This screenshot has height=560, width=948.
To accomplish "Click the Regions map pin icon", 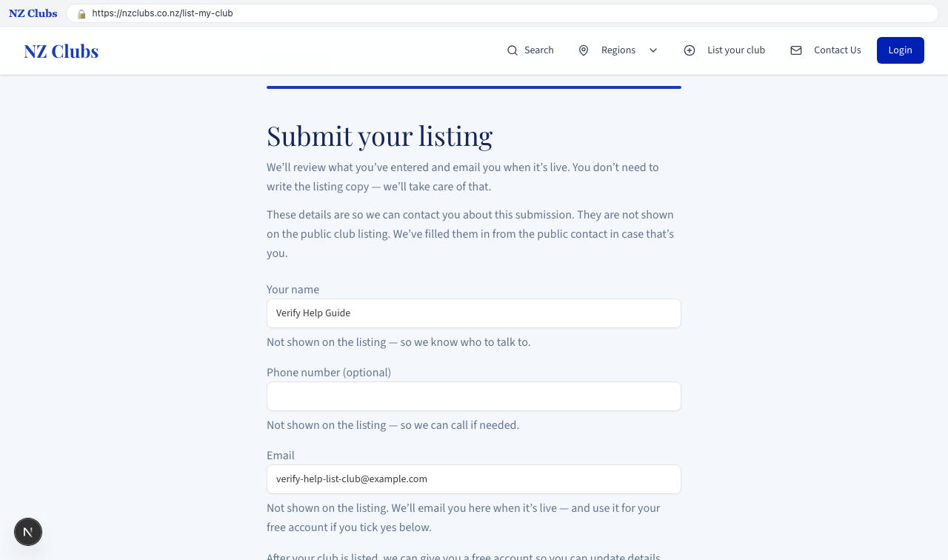I will (x=584, y=50).
